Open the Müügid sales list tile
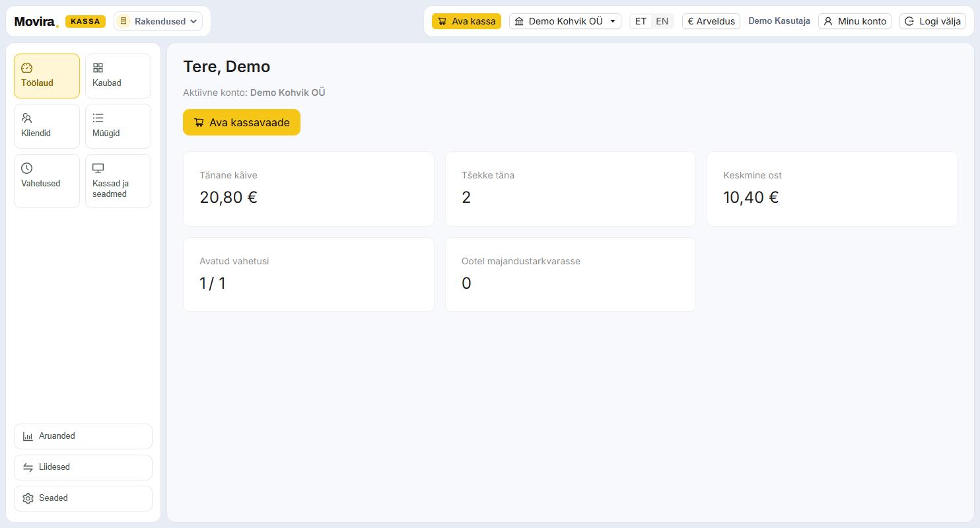The width and height of the screenshot is (980, 528). (x=118, y=126)
